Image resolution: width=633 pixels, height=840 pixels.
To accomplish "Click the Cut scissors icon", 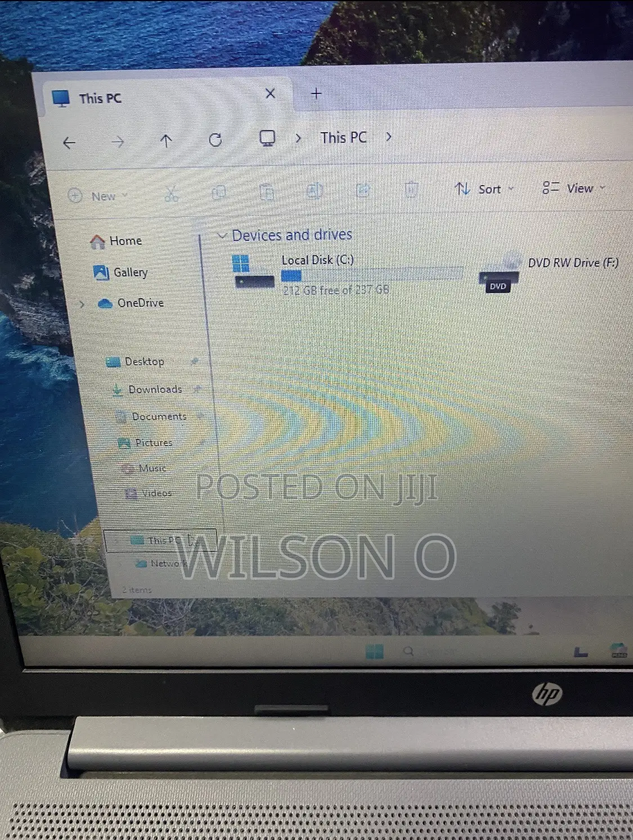I will (172, 194).
